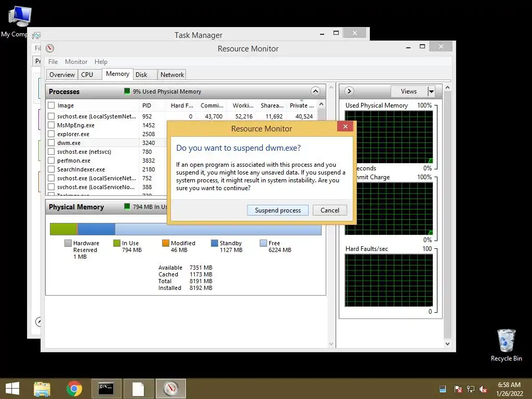The height and width of the screenshot is (399, 532).
Task: Sort by the Private column header
Action: (301, 105)
